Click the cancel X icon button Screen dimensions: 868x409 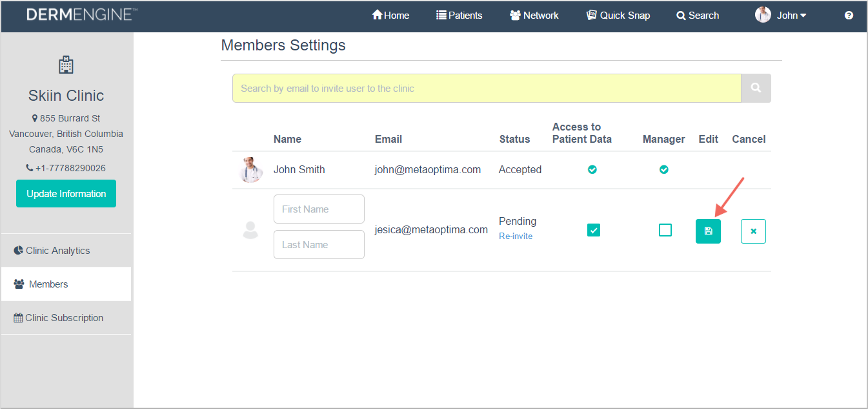pos(753,231)
